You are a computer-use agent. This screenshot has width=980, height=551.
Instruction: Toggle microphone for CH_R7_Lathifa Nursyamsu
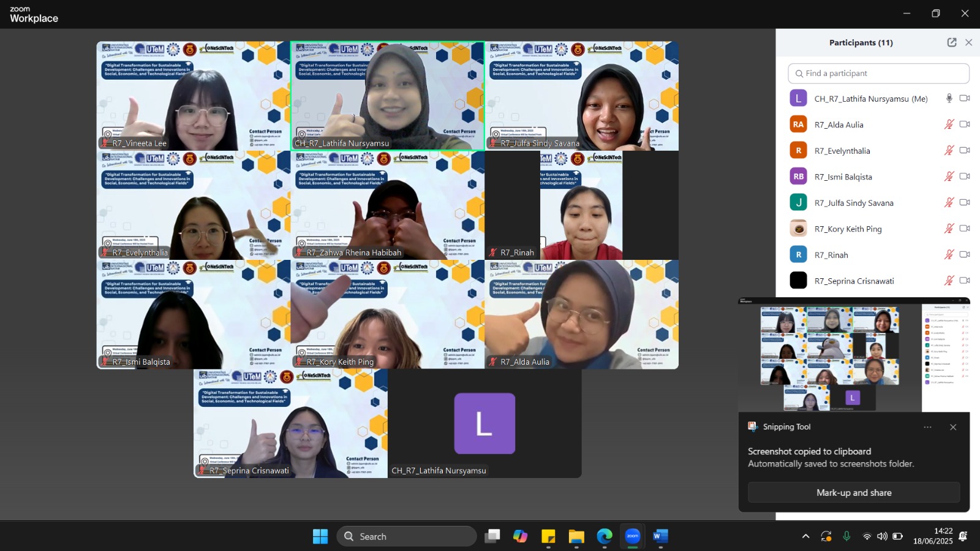pyautogui.click(x=949, y=98)
